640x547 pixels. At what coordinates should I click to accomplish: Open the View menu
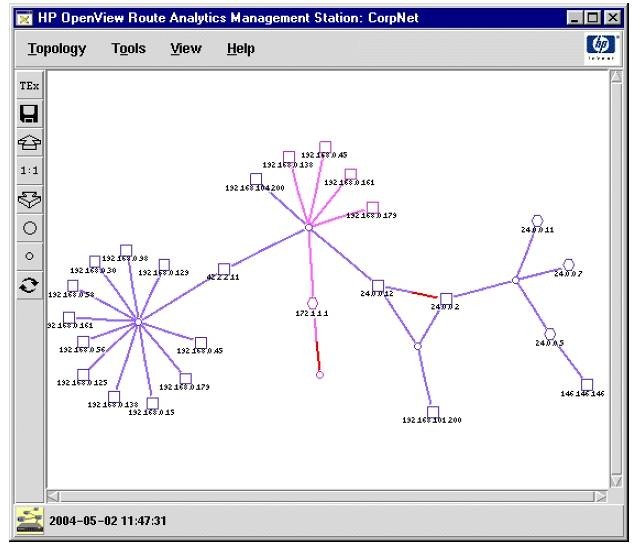(x=185, y=49)
